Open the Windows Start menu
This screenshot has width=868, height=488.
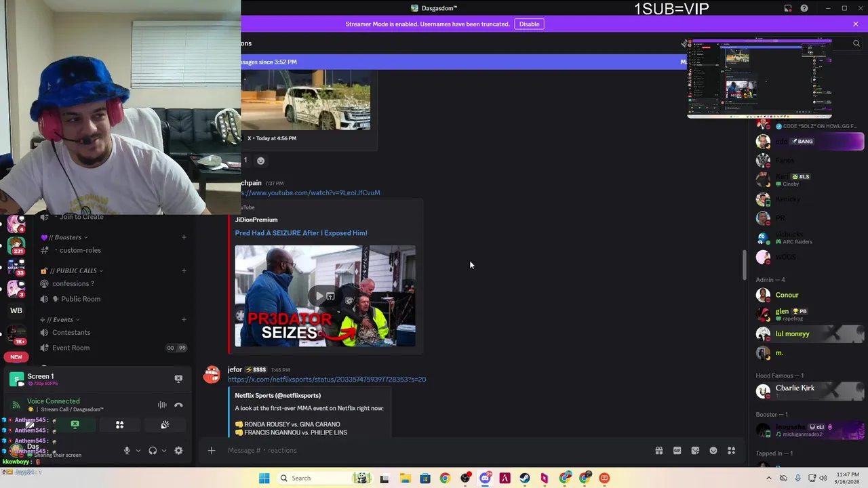tap(264, 478)
